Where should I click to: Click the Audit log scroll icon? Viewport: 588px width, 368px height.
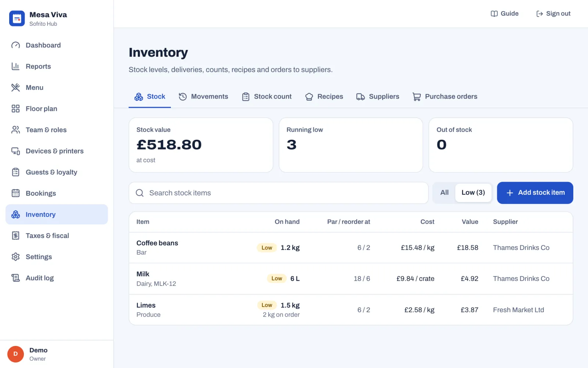click(x=15, y=278)
